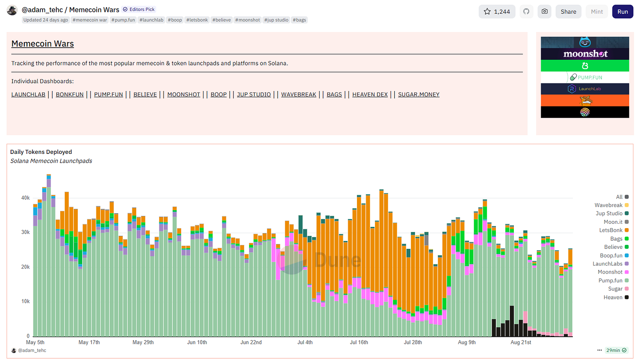Click the rainbow swirl logo banner
The width and height of the screenshot is (640, 364).
point(585,112)
